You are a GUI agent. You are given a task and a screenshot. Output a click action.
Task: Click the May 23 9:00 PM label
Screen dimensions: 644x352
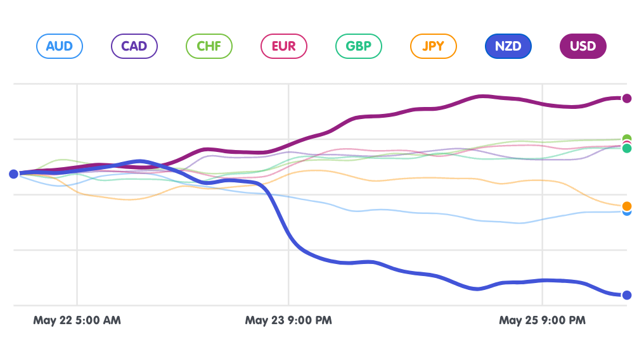288,320
